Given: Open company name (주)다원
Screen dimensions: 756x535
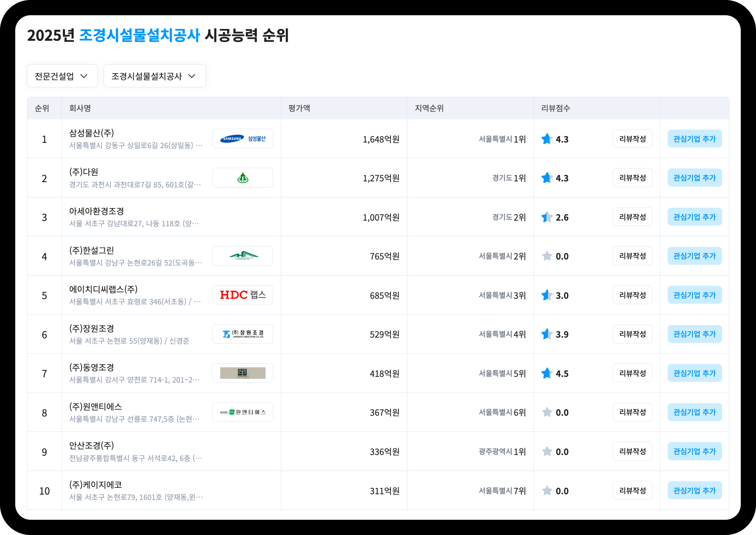Looking at the screenshot, I should (84, 172).
